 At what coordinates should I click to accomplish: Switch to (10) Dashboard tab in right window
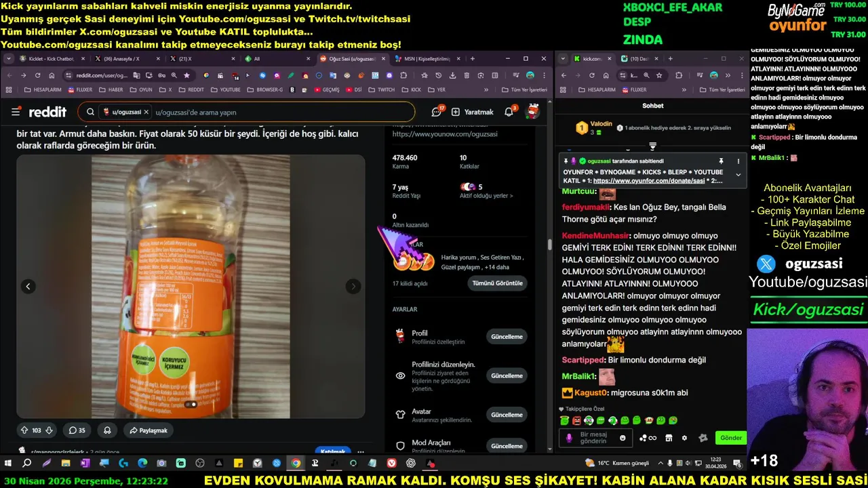(x=639, y=59)
